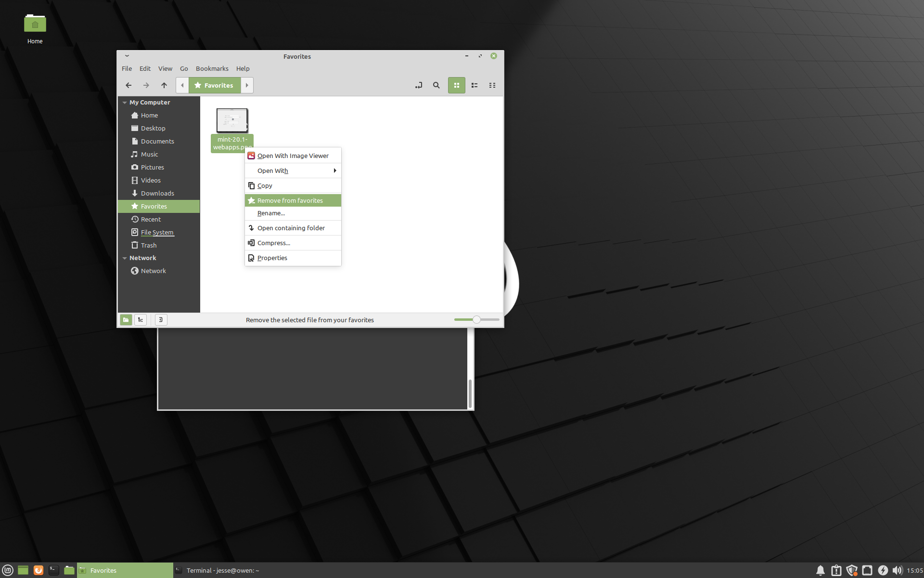Screen dimensions: 924x578
Task: Open Properties from the context menu
Action: [x=293, y=258]
